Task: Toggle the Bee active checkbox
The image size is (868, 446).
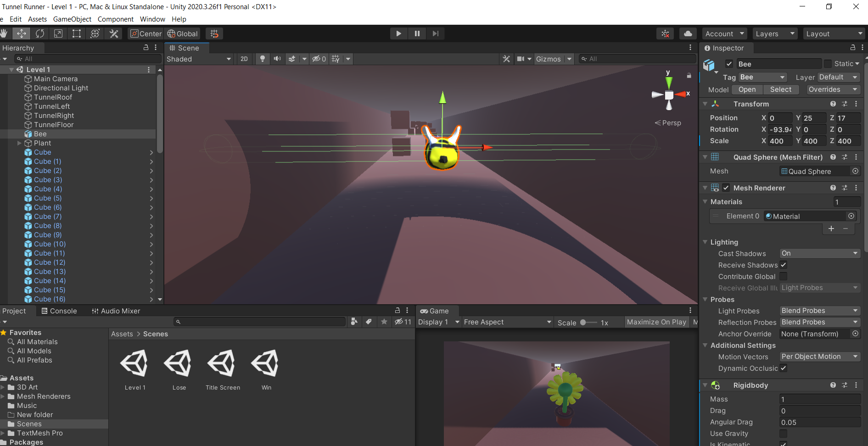Action: (x=729, y=64)
